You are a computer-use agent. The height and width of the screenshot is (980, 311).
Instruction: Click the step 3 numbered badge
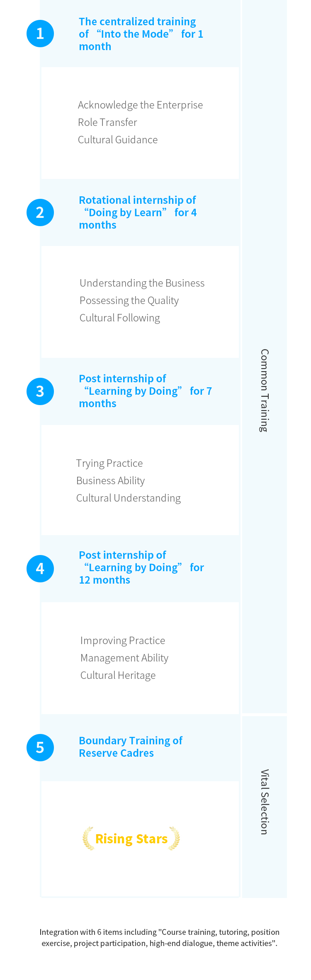pyautogui.click(x=40, y=391)
